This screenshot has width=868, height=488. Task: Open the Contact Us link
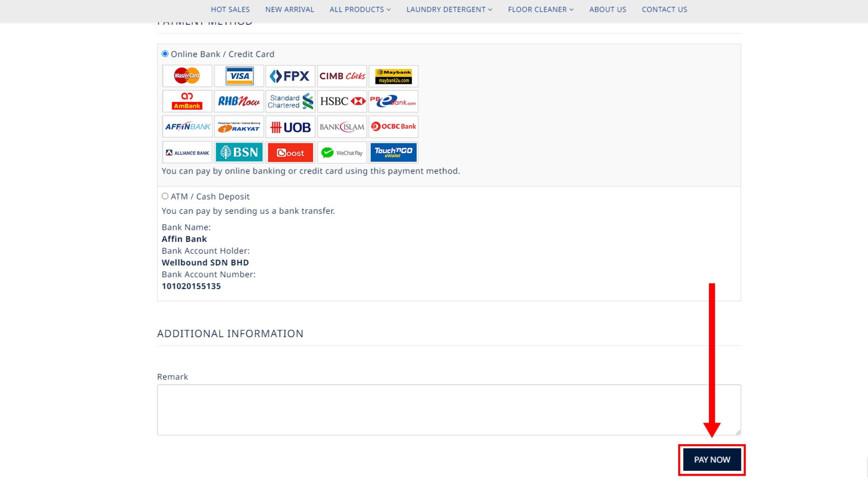coord(664,9)
